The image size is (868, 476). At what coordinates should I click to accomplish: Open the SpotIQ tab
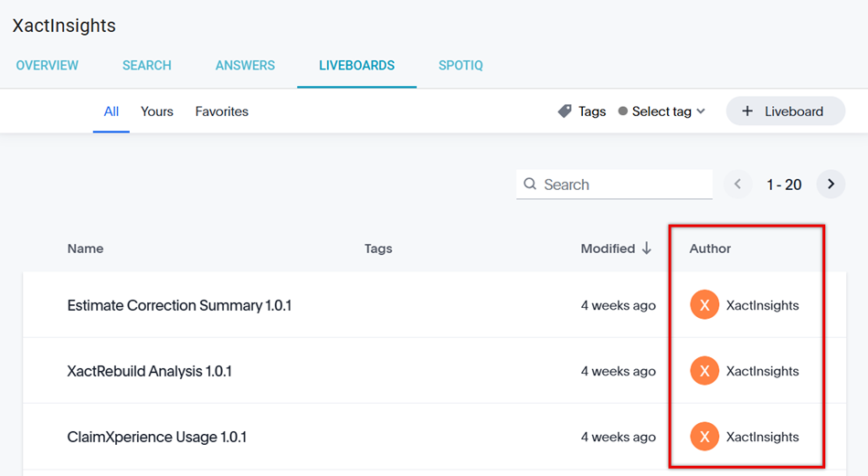[460, 66]
